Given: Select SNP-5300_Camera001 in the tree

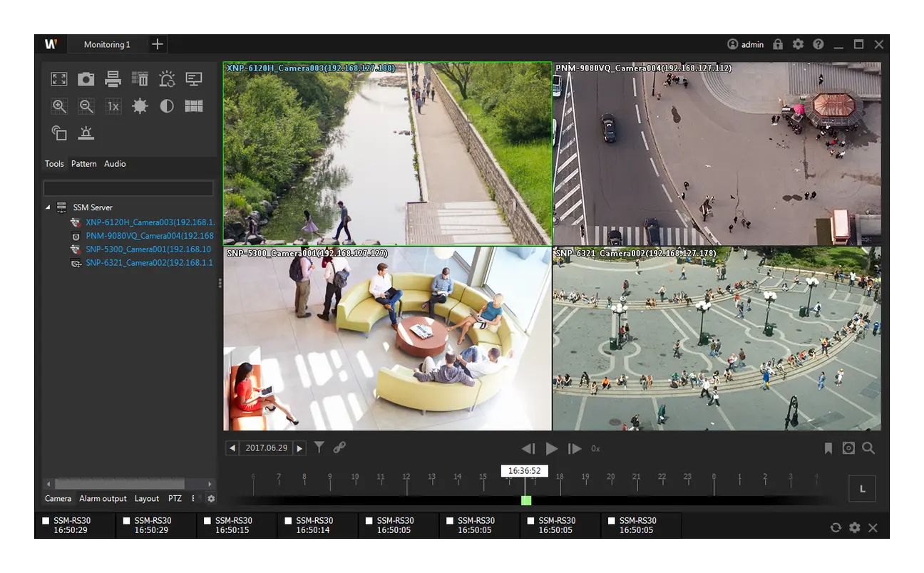Looking at the screenshot, I should [x=148, y=249].
